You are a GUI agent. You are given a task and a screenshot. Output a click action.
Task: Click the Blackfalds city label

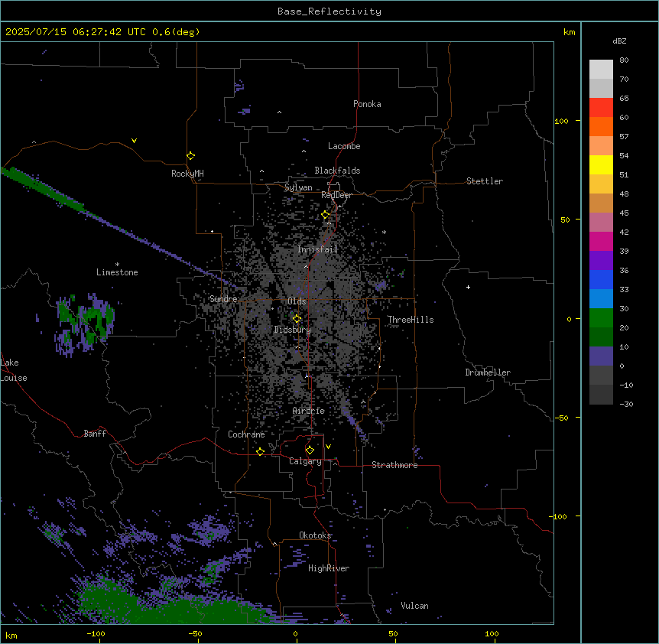[337, 171]
